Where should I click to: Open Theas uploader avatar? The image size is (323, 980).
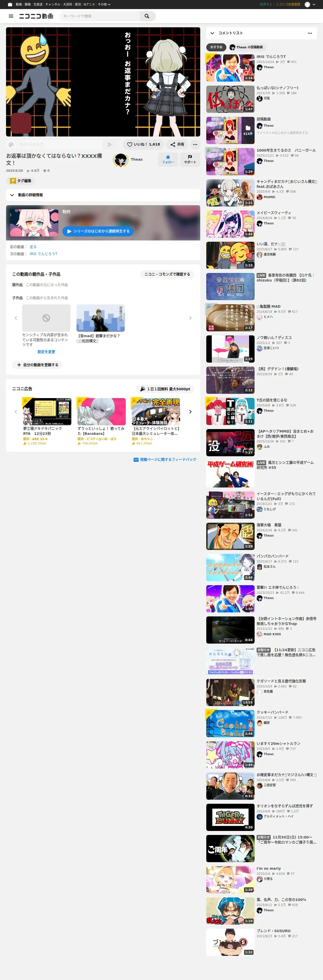pyautogui.click(x=120, y=160)
